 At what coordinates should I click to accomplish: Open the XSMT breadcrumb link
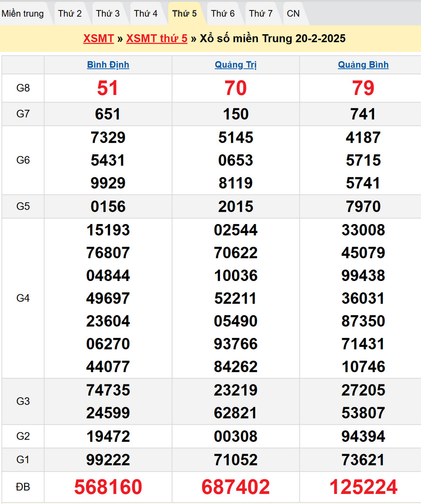tap(98, 38)
